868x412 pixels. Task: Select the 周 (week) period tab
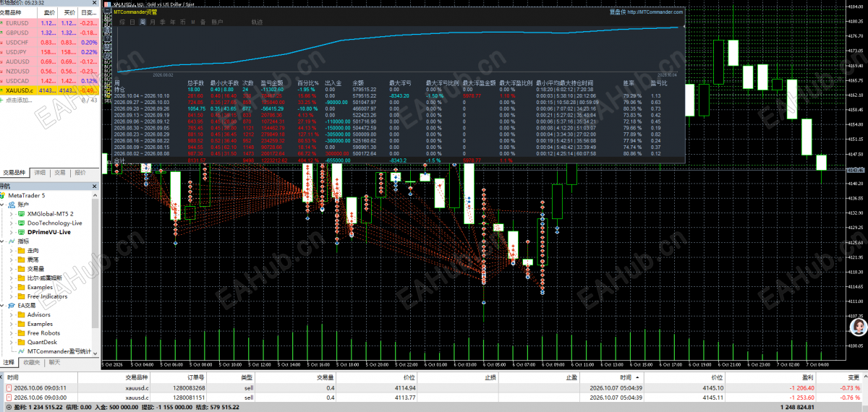142,22
